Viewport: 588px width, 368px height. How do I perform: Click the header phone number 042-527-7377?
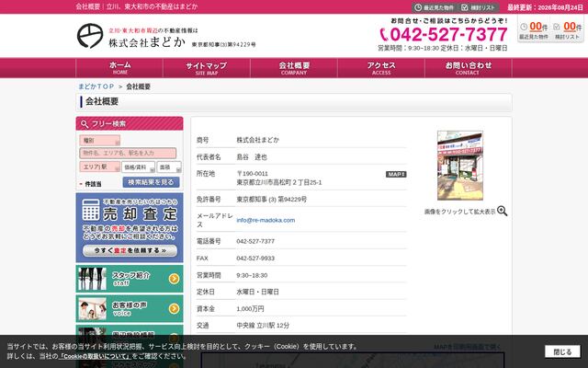tap(448, 35)
